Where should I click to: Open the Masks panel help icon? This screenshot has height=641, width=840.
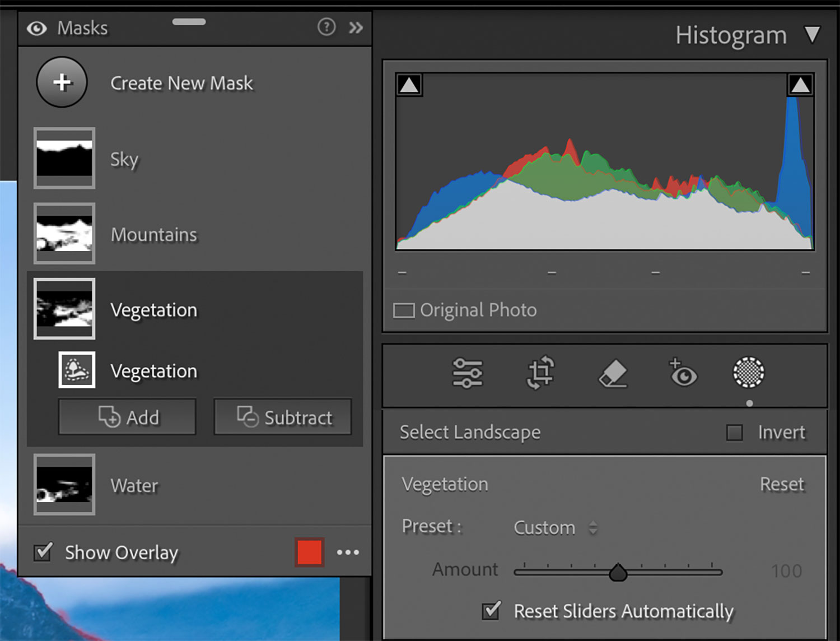point(326,27)
